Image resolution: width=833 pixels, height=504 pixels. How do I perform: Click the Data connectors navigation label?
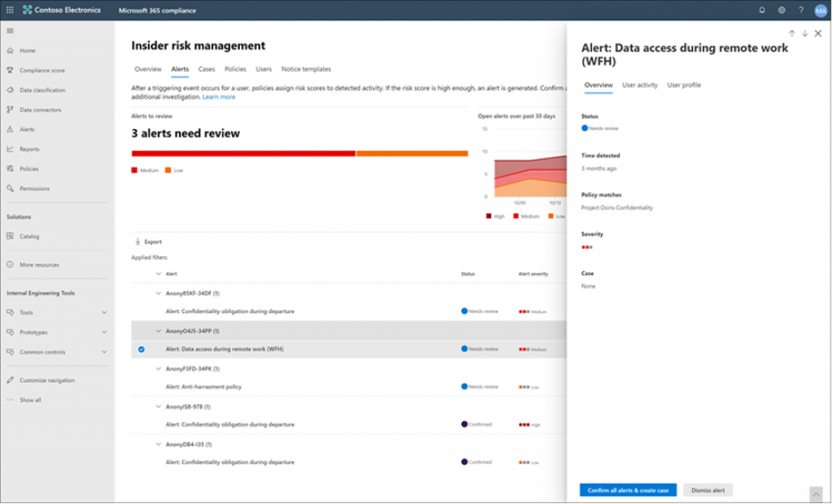[41, 110]
